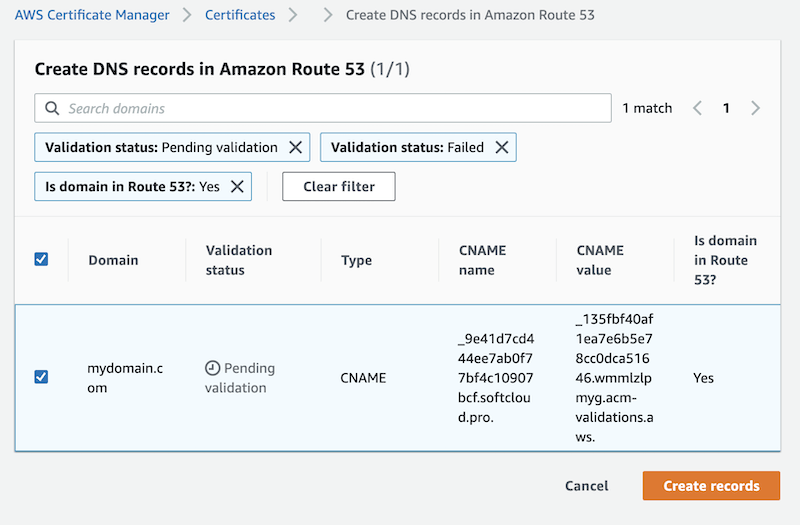Select page number 1
This screenshot has height=525, width=800.
tap(726, 108)
